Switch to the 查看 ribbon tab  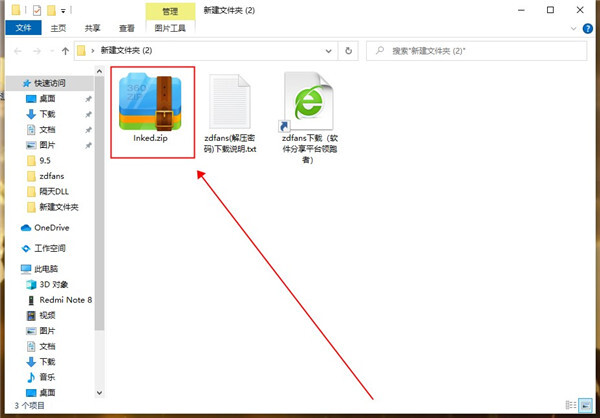pyautogui.click(x=127, y=28)
